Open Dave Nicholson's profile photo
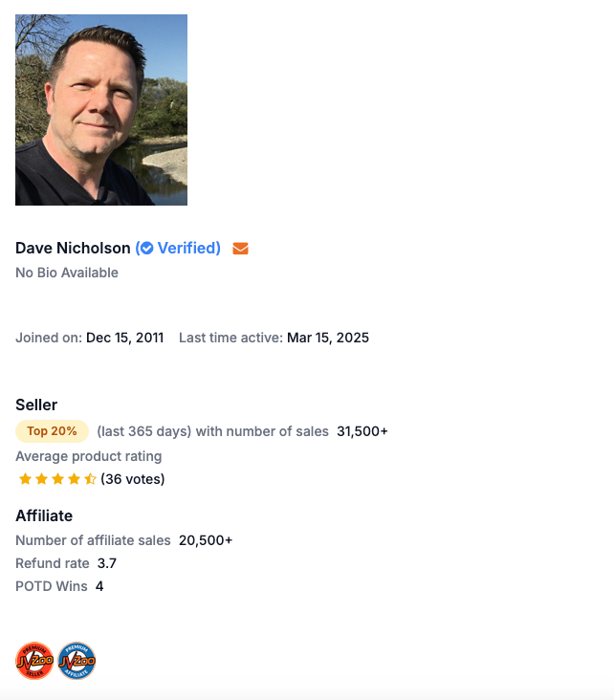The height and width of the screenshot is (700, 614). click(101, 110)
